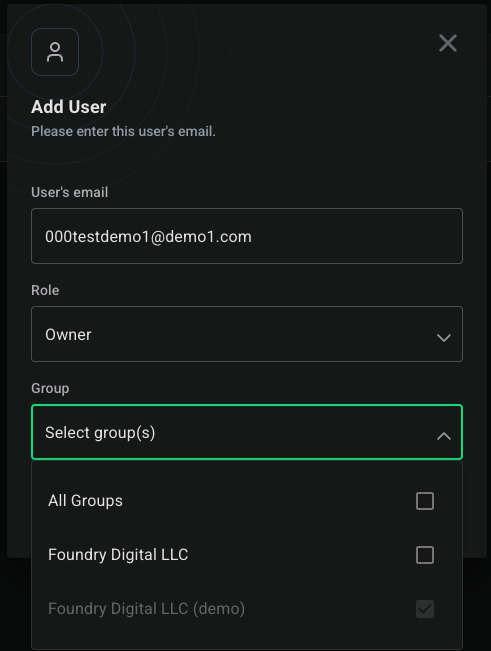The height and width of the screenshot is (651, 491).
Task: Click the greyed Foundry Digital LLC (demo) checkbox
Action: (425, 609)
